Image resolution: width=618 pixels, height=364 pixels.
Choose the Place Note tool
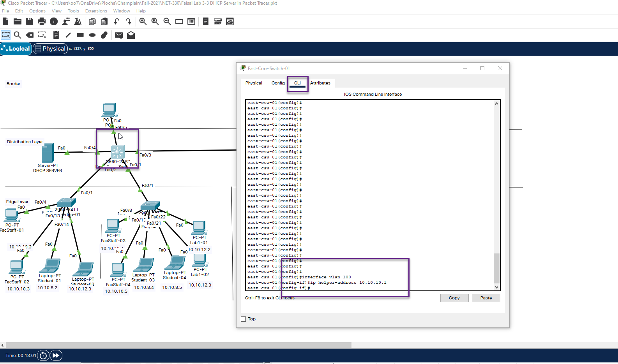pyautogui.click(x=56, y=35)
